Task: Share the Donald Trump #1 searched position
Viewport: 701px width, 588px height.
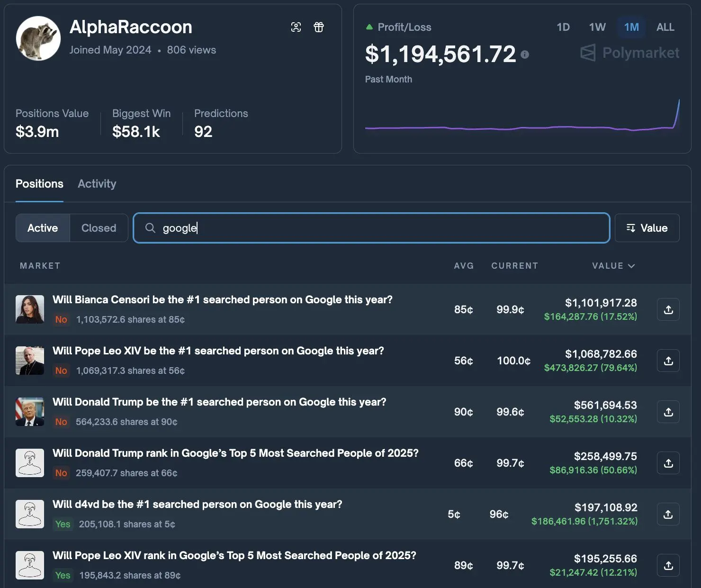Action: tap(668, 412)
